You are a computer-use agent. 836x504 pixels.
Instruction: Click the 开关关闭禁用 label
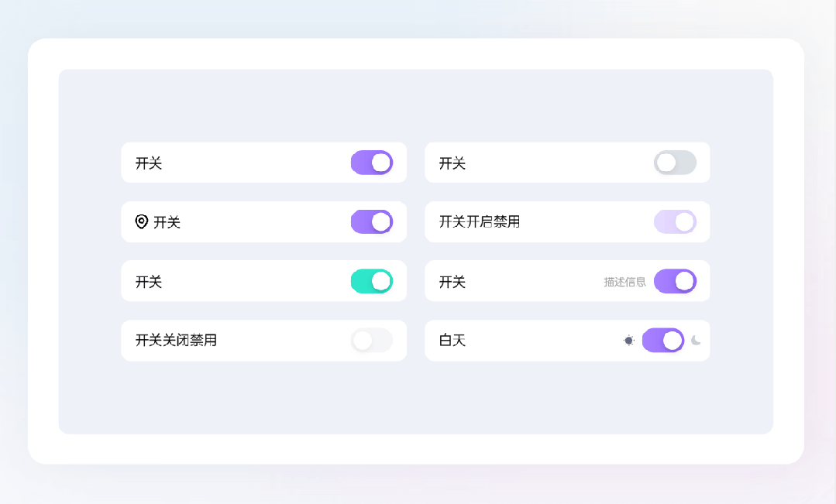176,340
